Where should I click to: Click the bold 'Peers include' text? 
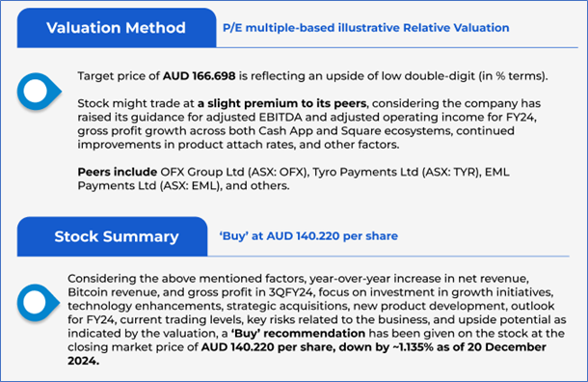pos(118,172)
